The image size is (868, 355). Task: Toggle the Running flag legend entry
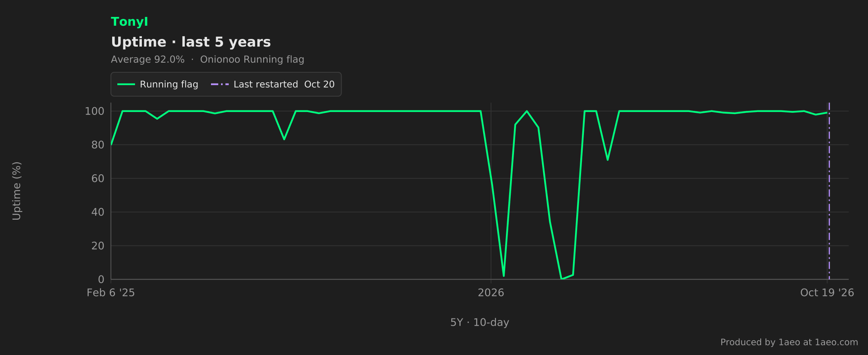point(158,84)
